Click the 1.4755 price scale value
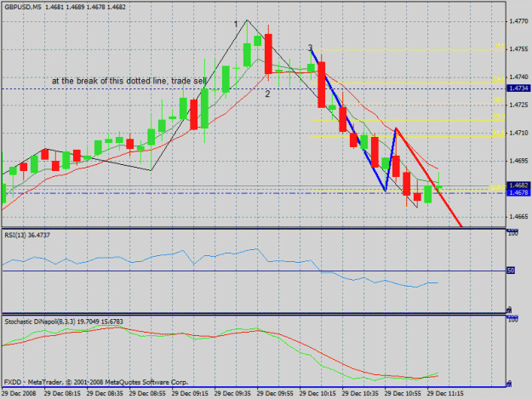The image size is (532, 399). point(518,49)
